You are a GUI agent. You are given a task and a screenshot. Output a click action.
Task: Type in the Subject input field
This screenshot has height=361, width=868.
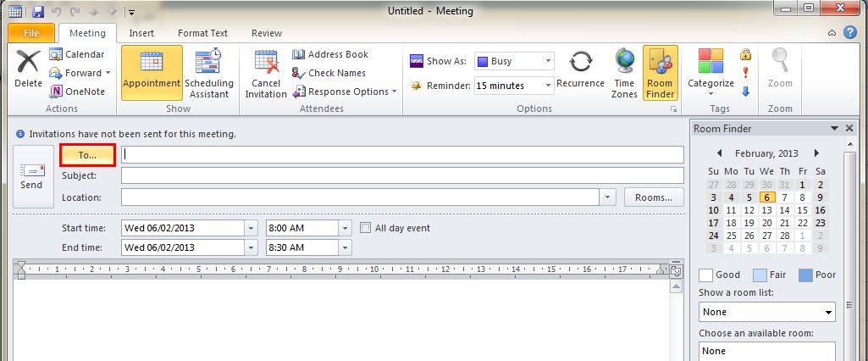[401, 175]
